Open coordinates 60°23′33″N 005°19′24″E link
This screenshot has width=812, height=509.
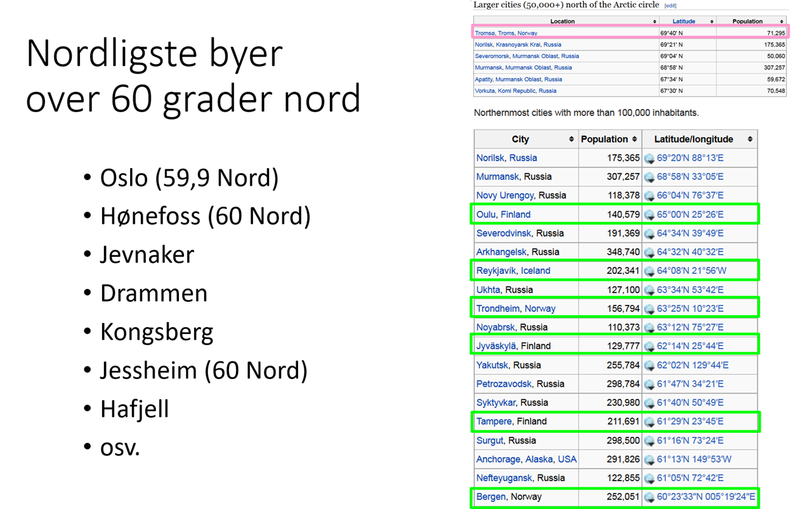(x=706, y=497)
